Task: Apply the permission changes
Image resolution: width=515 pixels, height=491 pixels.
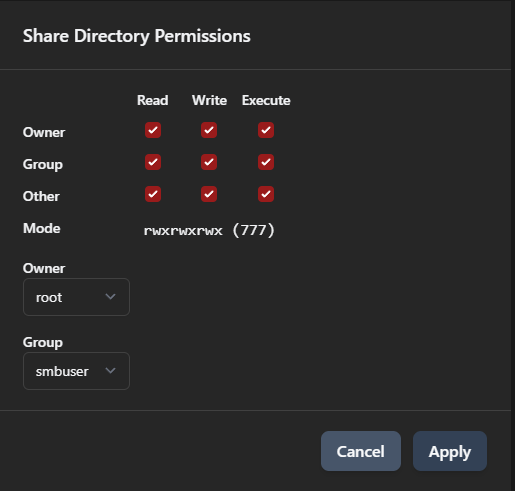Action: point(450,451)
